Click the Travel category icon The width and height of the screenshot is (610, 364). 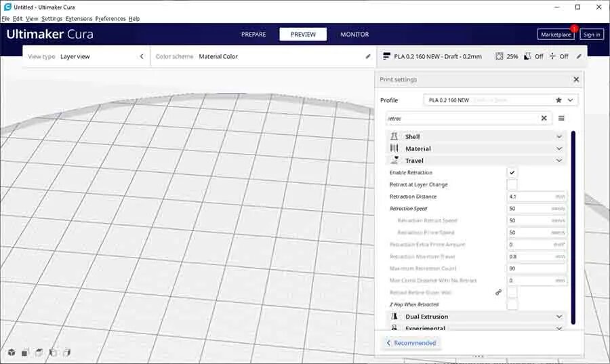pos(394,160)
